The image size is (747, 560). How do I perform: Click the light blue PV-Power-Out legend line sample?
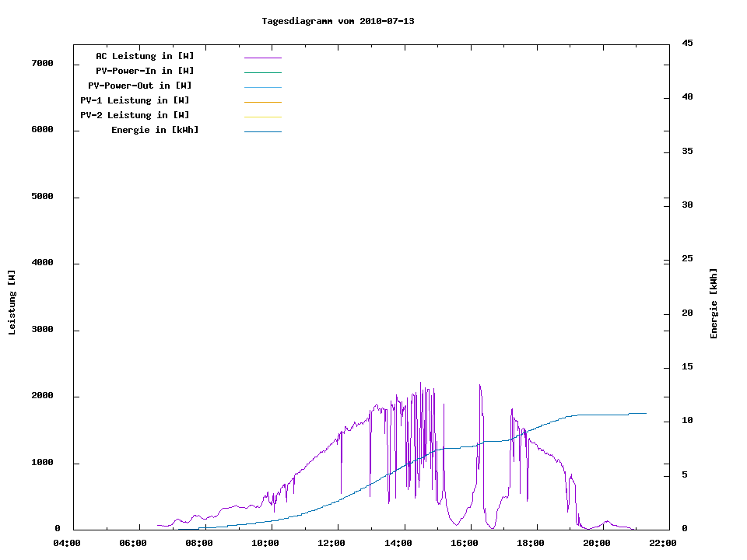tap(262, 87)
